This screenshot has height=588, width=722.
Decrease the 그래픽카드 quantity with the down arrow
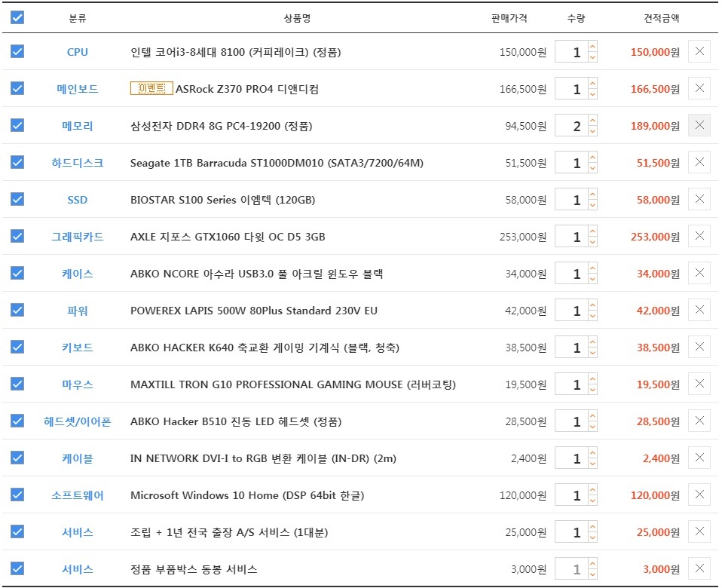point(592,242)
